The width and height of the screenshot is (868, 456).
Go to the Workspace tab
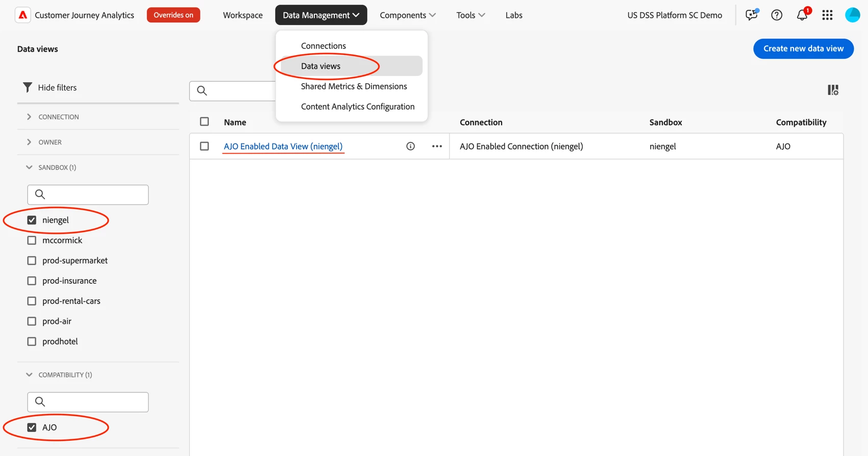point(243,15)
